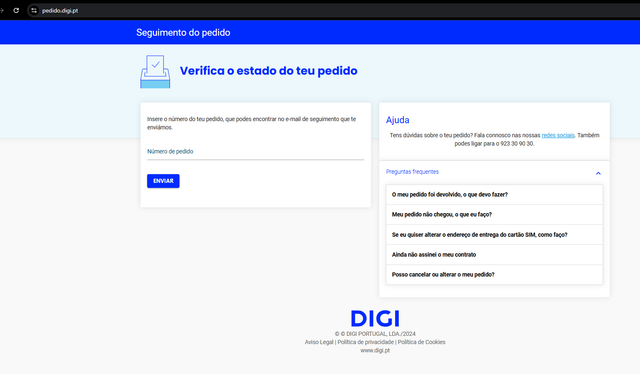Collapse the Preguntas frequentes section chevron
Screen dimensions: 640x374
click(598, 173)
